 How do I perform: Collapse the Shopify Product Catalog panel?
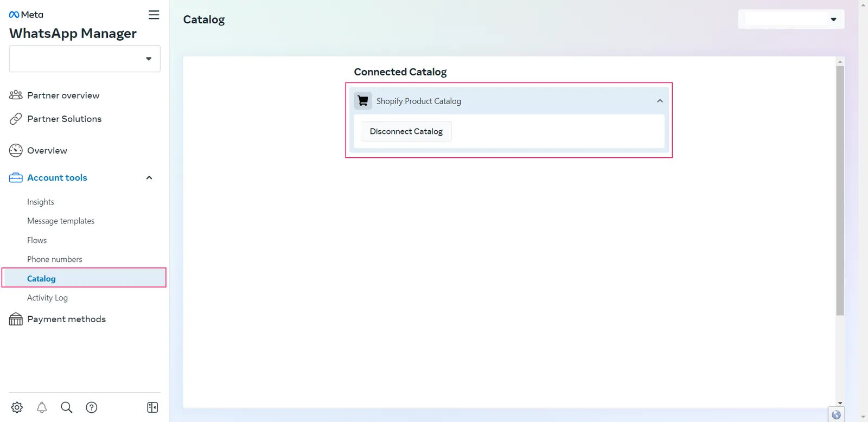point(660,101)
